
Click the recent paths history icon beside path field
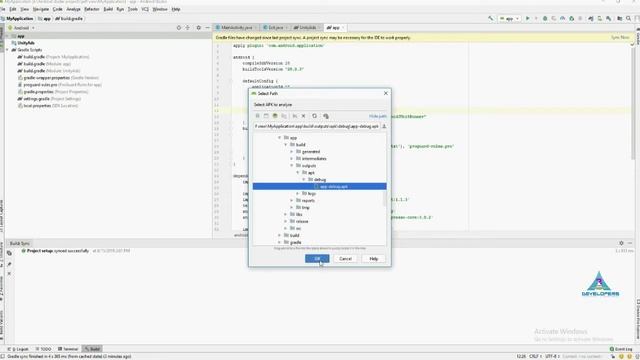coord(384,127)
